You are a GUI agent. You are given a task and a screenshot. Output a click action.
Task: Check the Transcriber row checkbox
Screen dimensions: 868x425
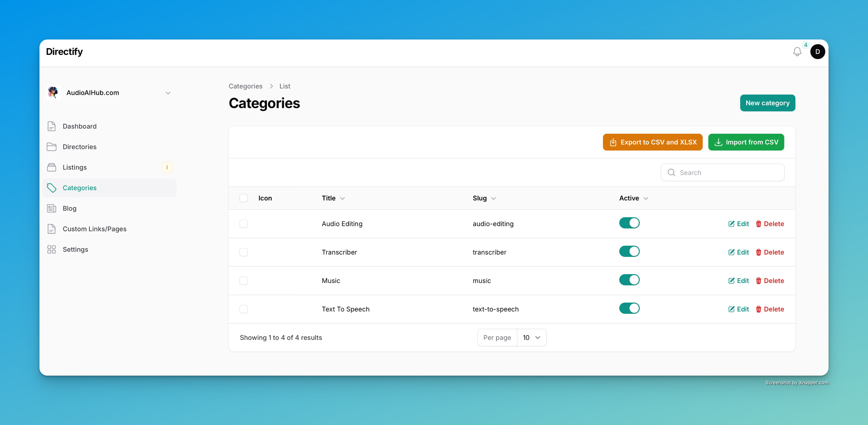pos(244,252)
